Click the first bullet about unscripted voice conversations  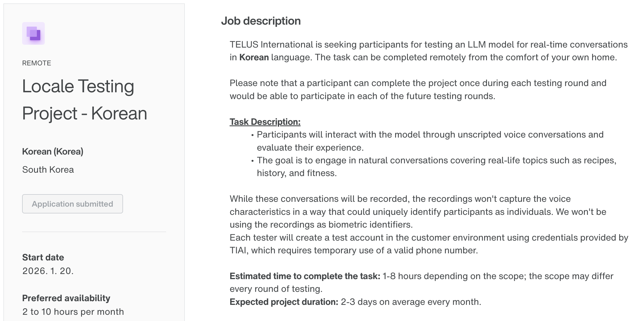[430, 141]
